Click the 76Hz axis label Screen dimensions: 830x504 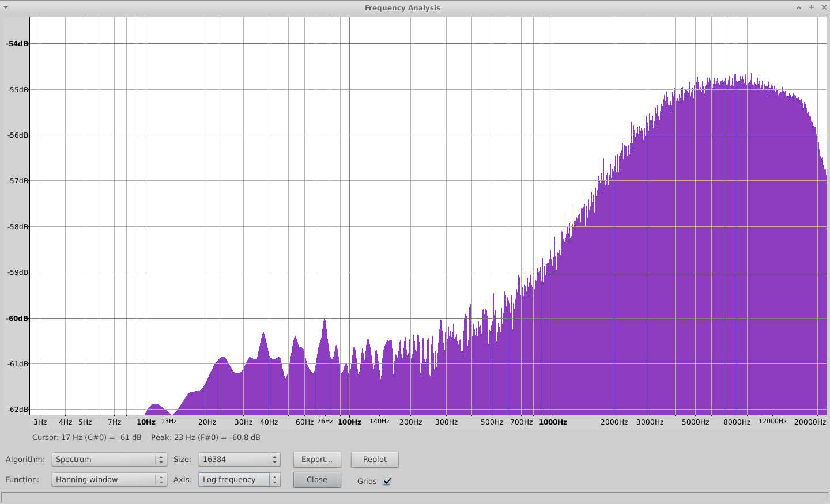[x=325, y=421]
